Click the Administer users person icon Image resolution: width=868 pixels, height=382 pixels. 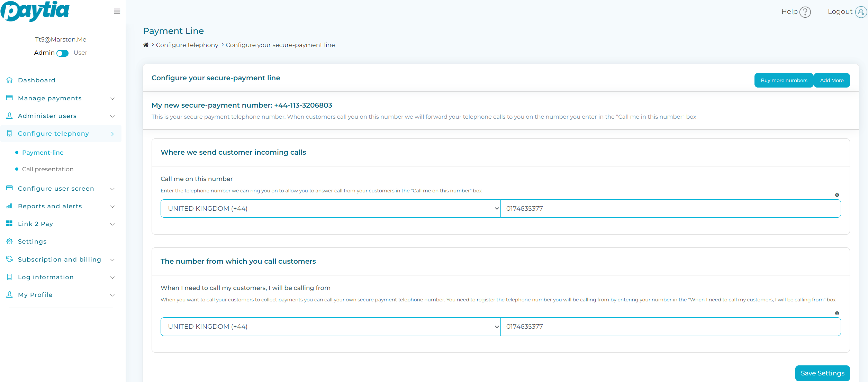pos(9,116)
